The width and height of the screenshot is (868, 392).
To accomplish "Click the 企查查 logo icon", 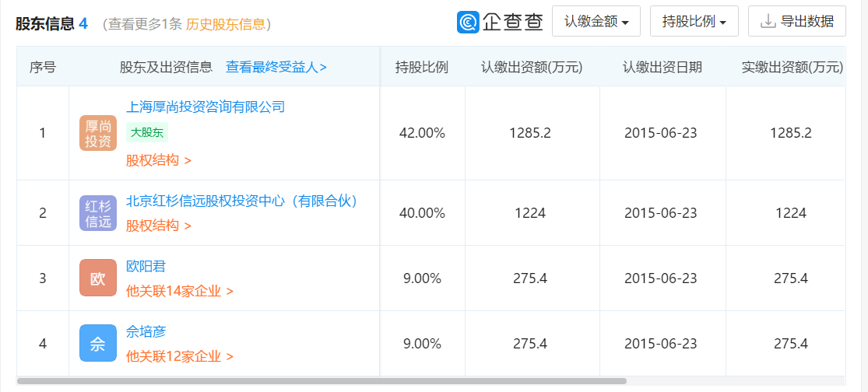I will [x=468, y=22].
